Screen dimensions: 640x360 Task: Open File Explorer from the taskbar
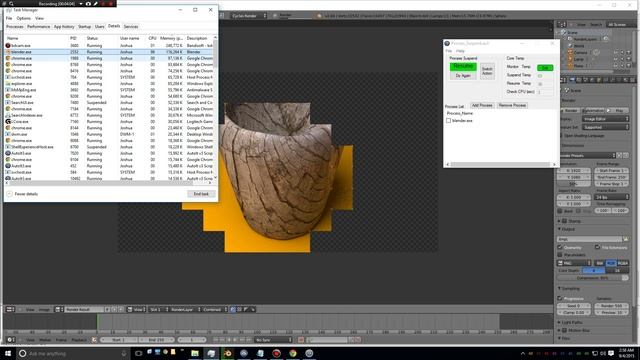pos(195,353)
